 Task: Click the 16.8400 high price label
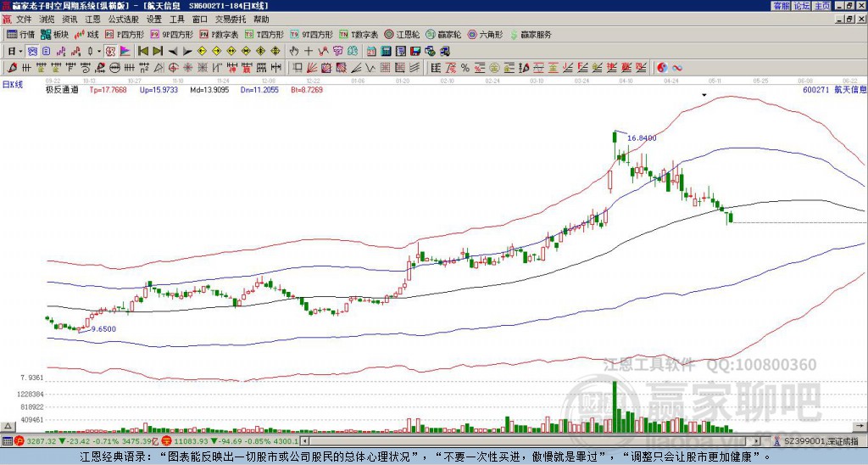(x=642, y=138)
